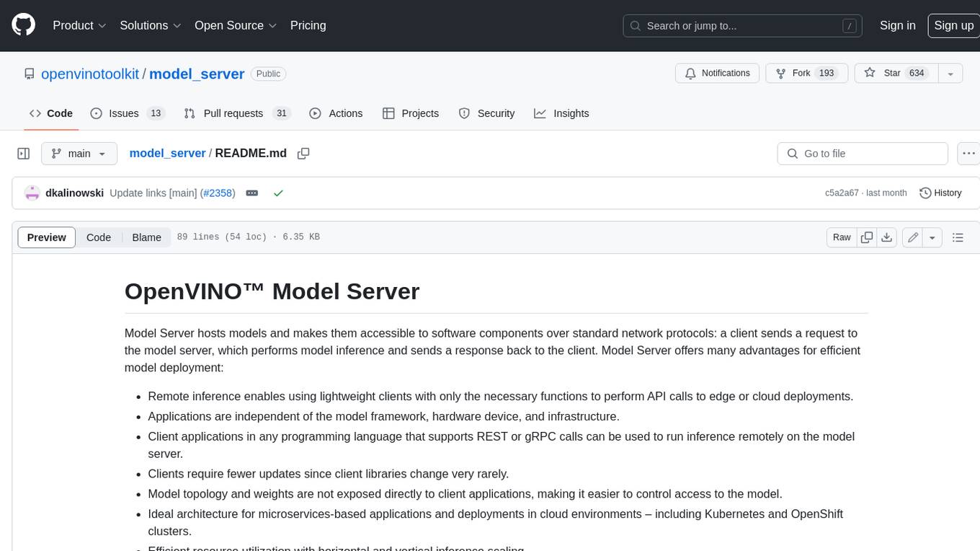Image resolution: width=980 pixels, height=551 pixels.
Task: Open dkalinowski's avatar
Action: tap(32, 193)
